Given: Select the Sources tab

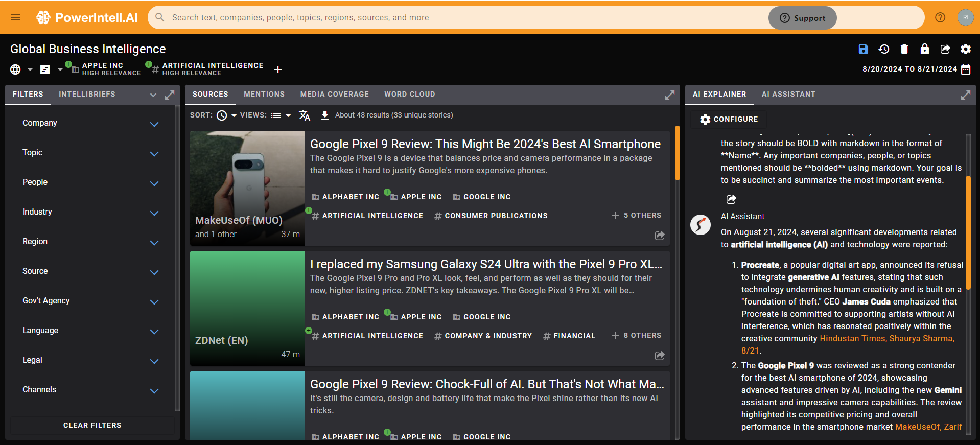Looking at the screenshot, I should pyautogui.click(x=211, y=95).
